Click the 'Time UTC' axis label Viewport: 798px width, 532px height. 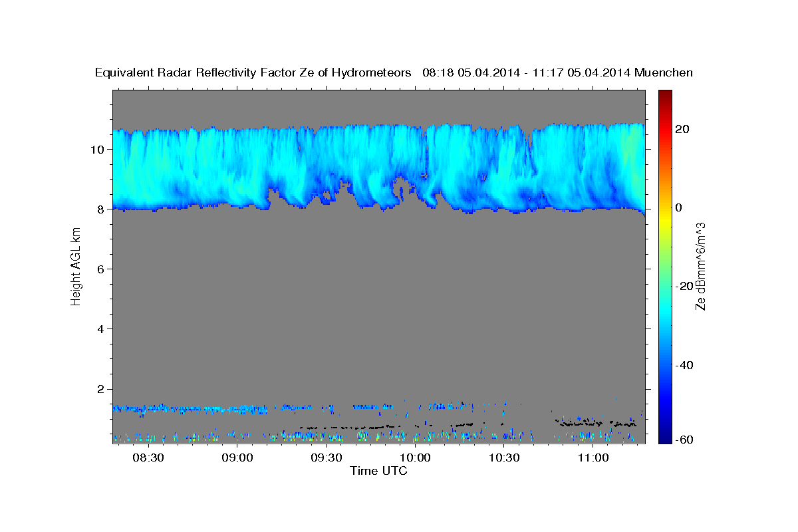click(378, 471)
